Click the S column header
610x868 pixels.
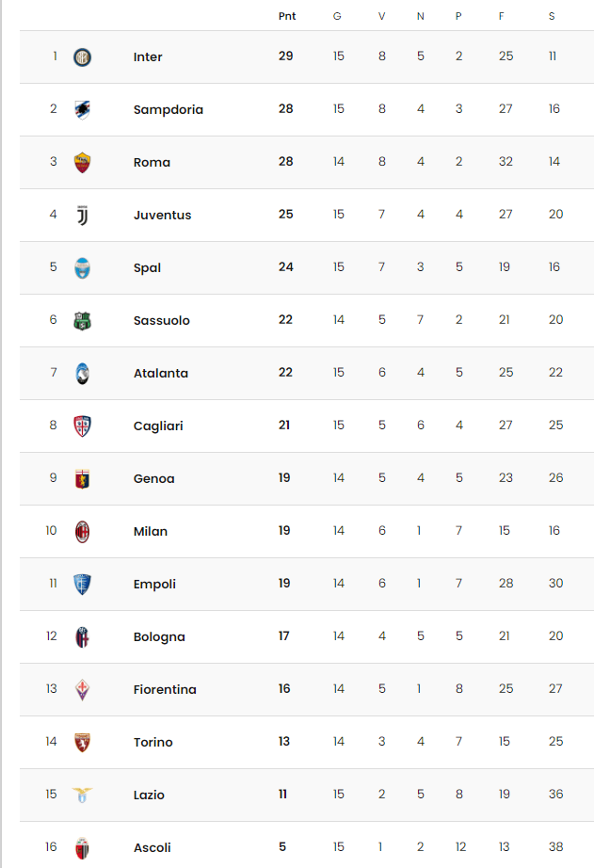click(x=552, y=16)
